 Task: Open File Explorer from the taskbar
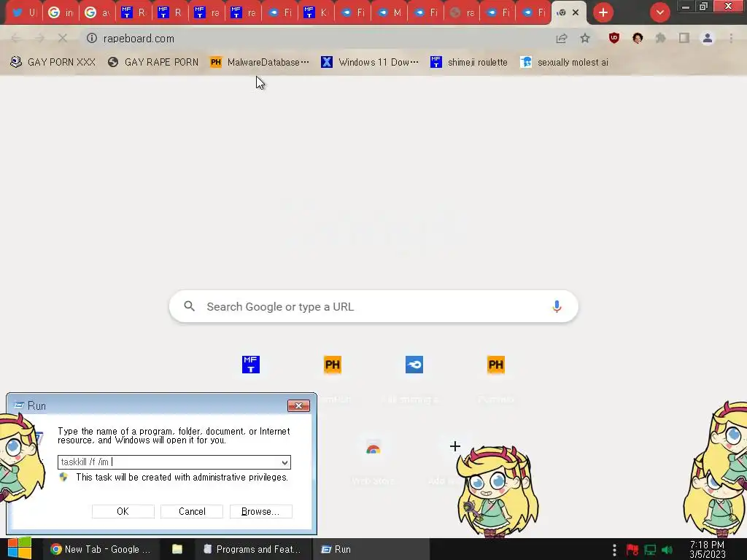pos(177,549)
